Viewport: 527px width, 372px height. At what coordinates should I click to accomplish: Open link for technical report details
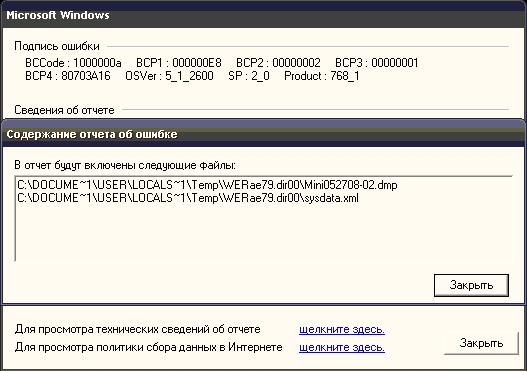coord(342,329)
